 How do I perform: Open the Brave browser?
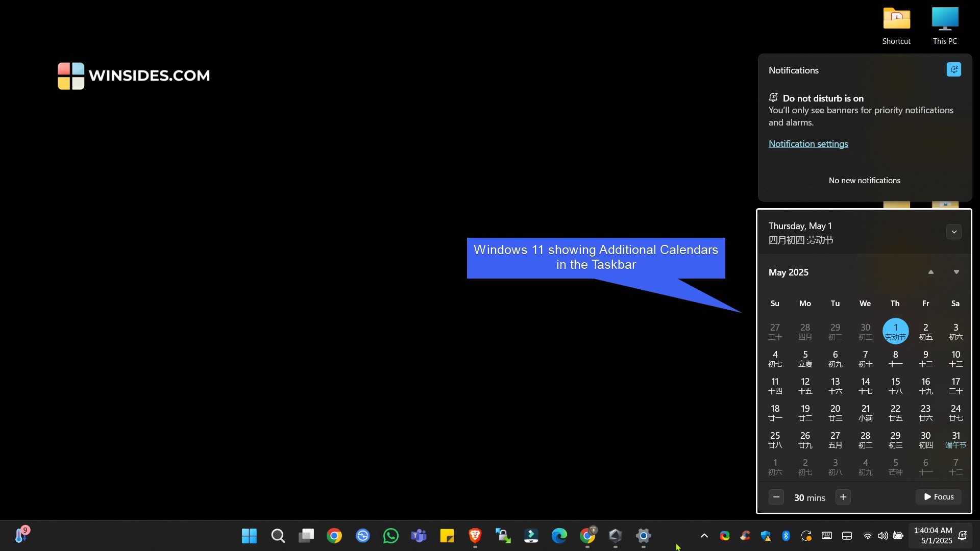click(x=475, y=536)
